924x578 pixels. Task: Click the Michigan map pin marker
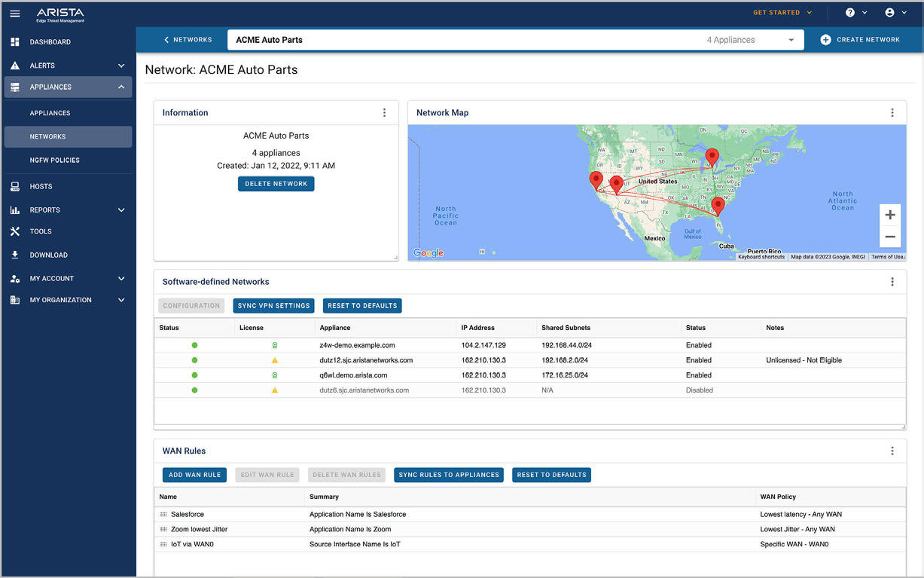coord(712,157)
